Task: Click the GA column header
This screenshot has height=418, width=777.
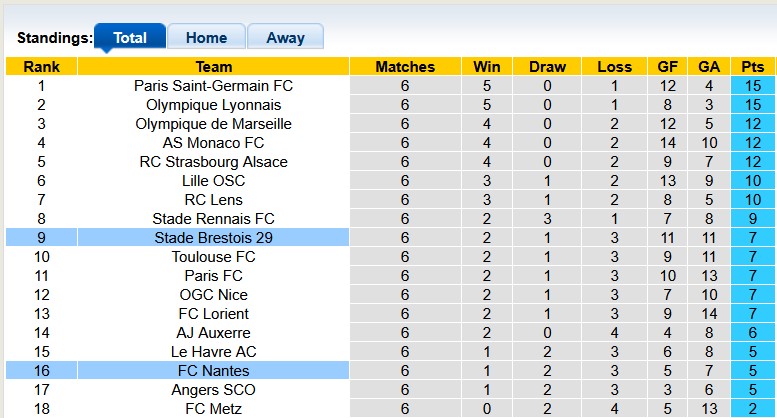Action: pos(709,67)
